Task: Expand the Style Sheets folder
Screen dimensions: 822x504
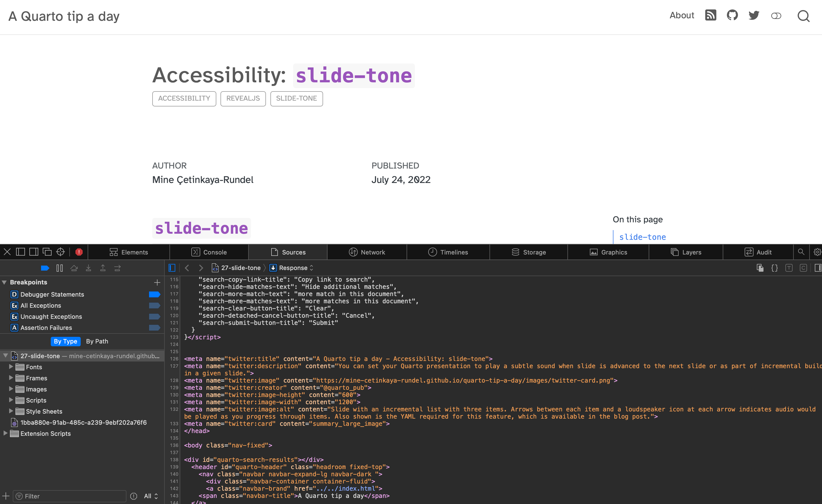Action: coord(11,411)
